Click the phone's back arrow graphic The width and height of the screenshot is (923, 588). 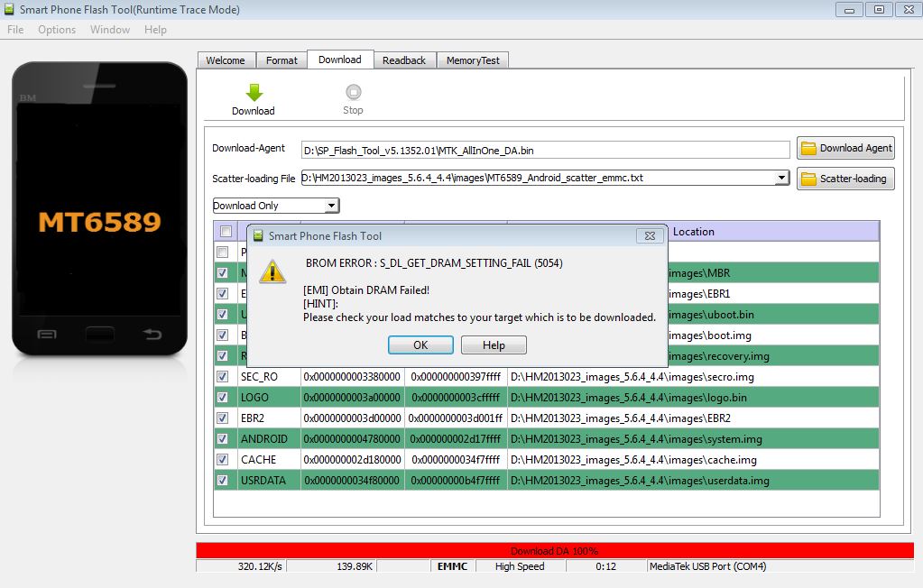[152, 335]
